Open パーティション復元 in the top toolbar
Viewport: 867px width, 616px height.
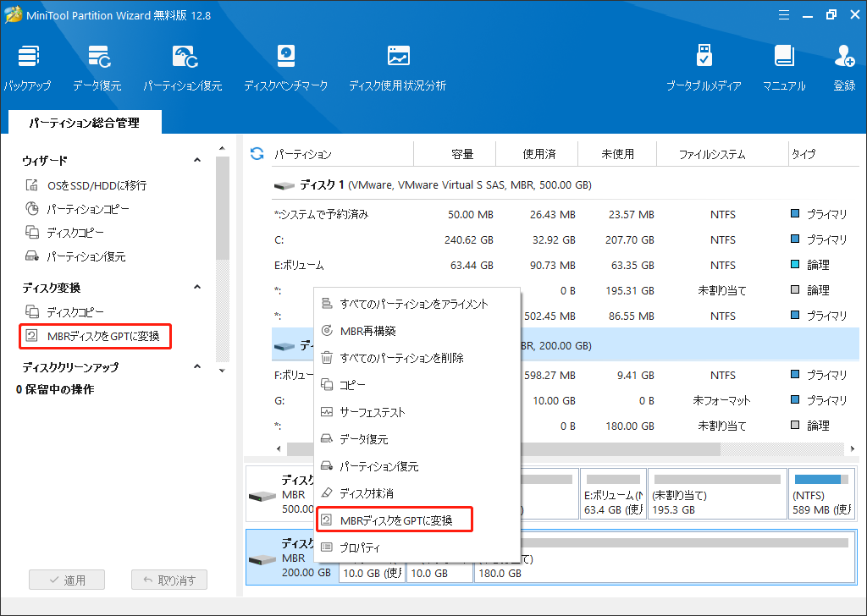point(183,68)
